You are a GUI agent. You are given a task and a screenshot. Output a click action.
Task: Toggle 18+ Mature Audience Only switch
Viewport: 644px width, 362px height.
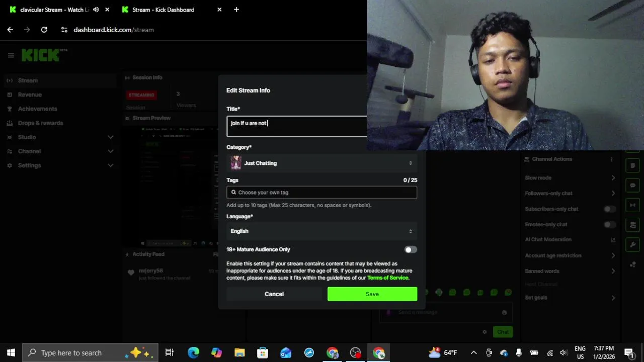(411, 249)
